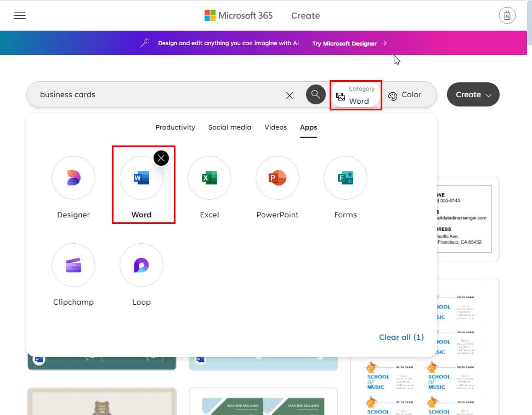Click the Word app icon
This screenshot has height=415, width=532.
pos(141,178)
